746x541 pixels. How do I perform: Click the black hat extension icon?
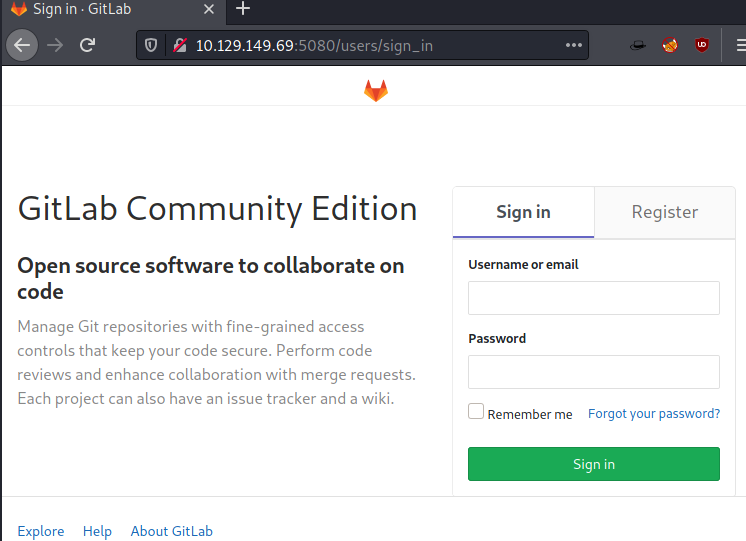click(638, 45)
